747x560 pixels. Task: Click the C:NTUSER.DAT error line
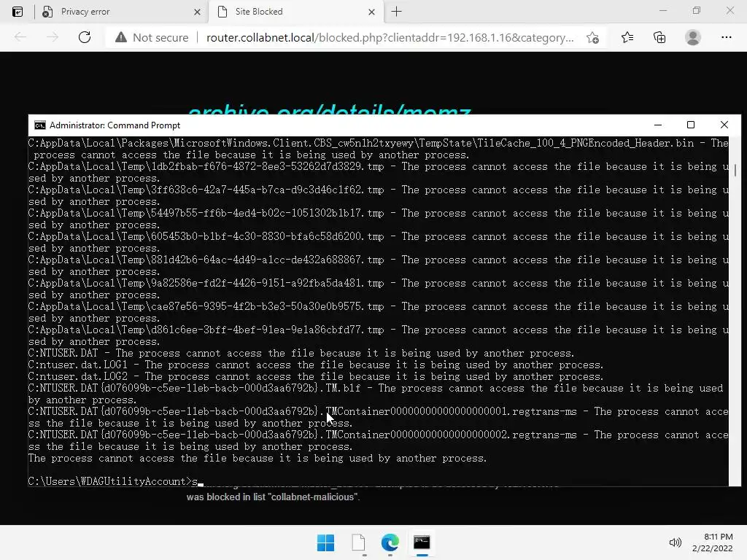coord(301,354)
